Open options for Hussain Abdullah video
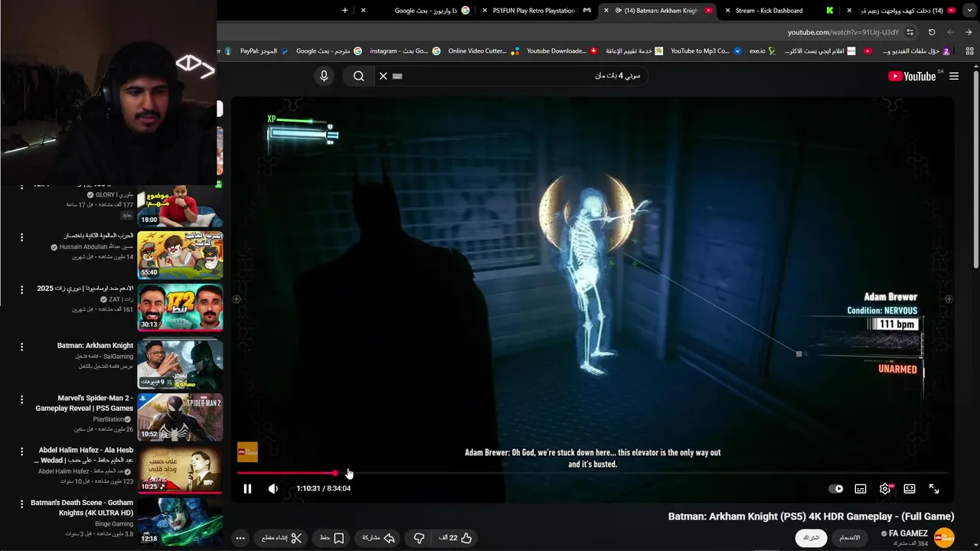This screenshot has width=980, height=551. tap(21, 237)
